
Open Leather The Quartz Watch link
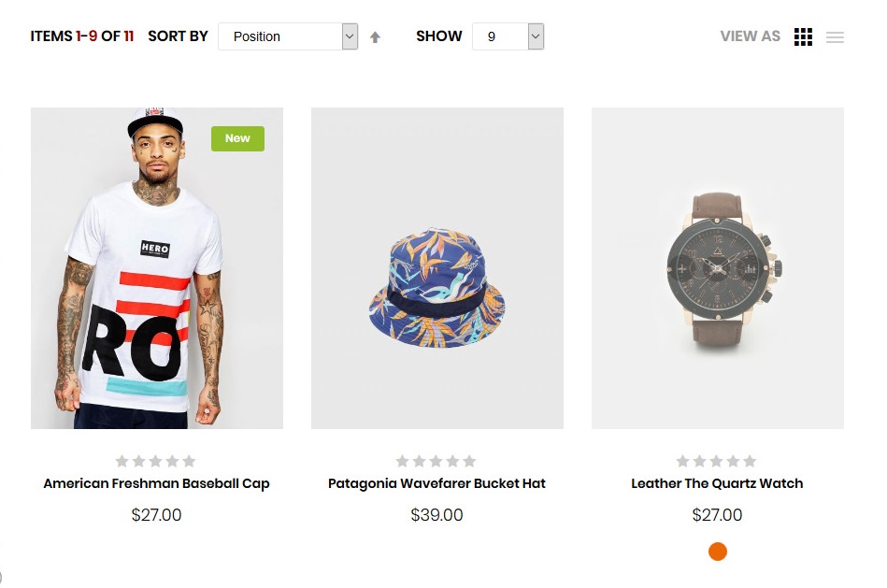tap(717, 483)
